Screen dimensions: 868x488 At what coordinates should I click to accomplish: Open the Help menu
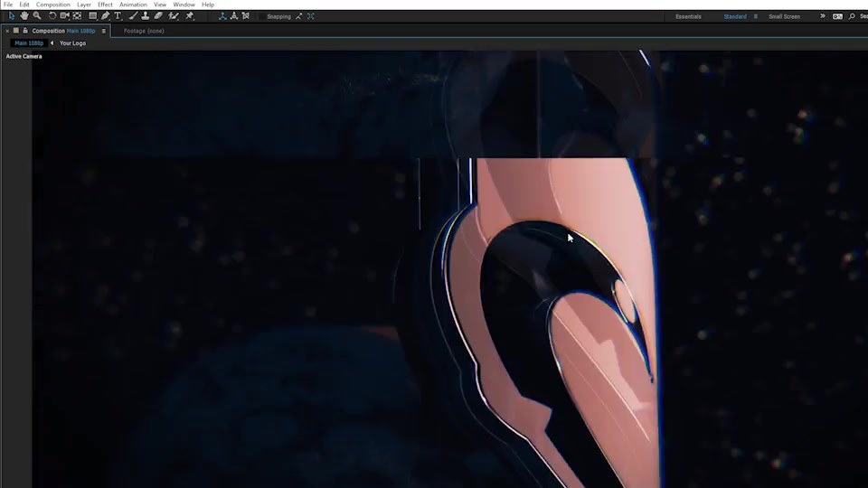(208, 5)
